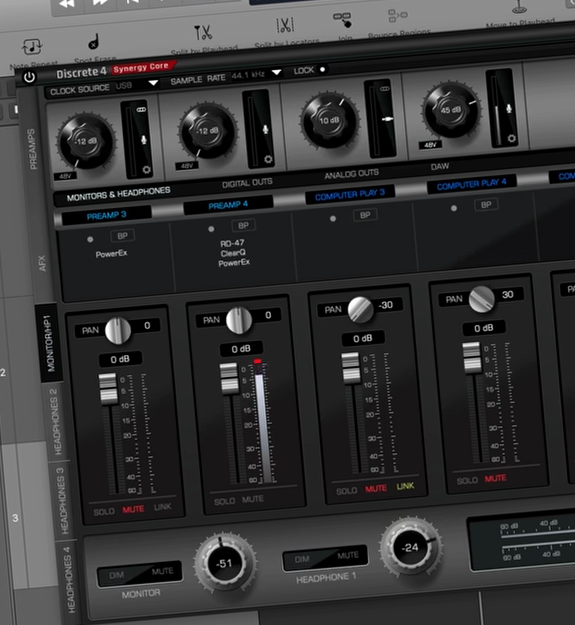The height and width of the screenshot is (625, 575).
Task: Click the PREAMP 3 channel fader handle
Action: tap(109, 389)
